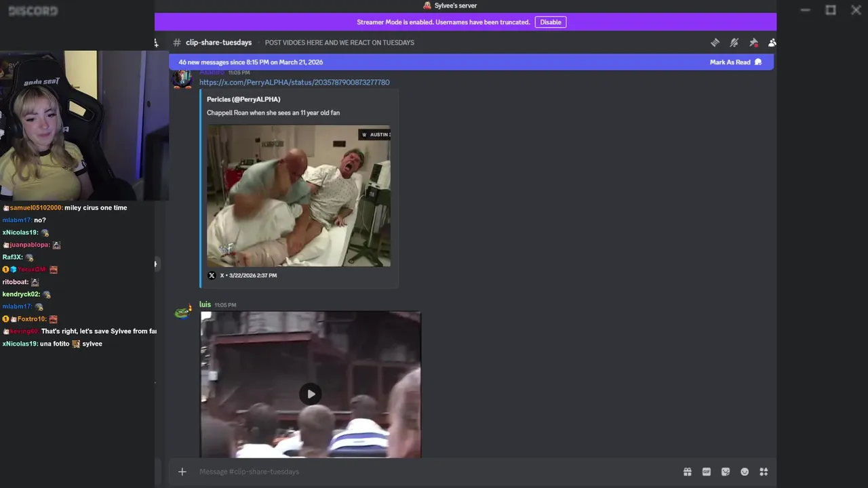Click the embed timestamp 3/22/2026 2:37 PM

point(253,275)
